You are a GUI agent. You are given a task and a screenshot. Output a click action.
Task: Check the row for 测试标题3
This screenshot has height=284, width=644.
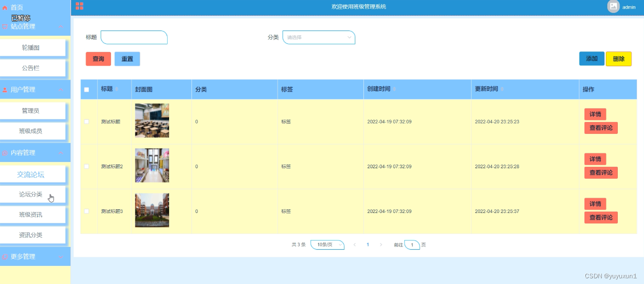[x=86, y=211]
